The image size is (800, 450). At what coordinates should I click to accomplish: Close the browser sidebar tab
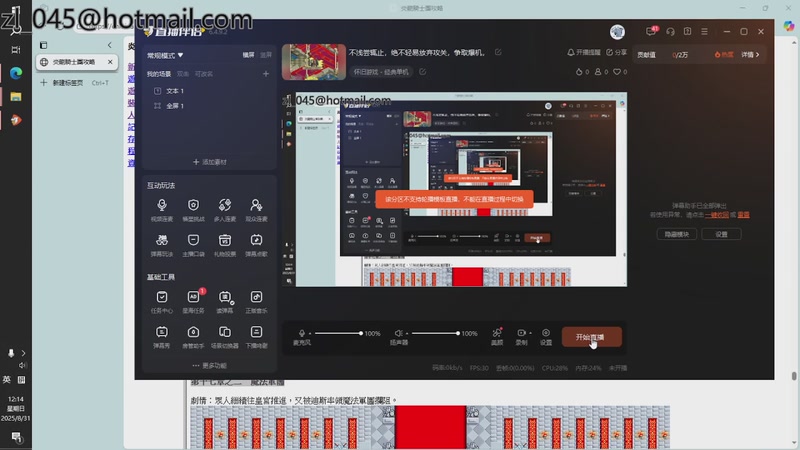pyautogui.click(x=110, y=62)
